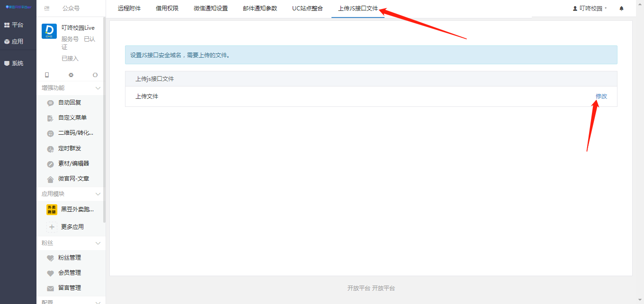Click the 已接入 status text
This screenshot has height=304, width=644.
pos(70,59)
